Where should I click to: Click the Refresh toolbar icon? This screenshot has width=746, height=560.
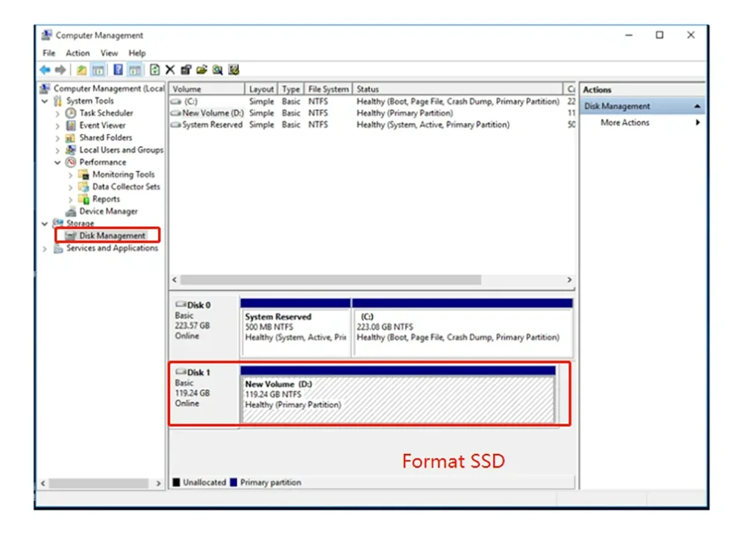pos(154,70)
